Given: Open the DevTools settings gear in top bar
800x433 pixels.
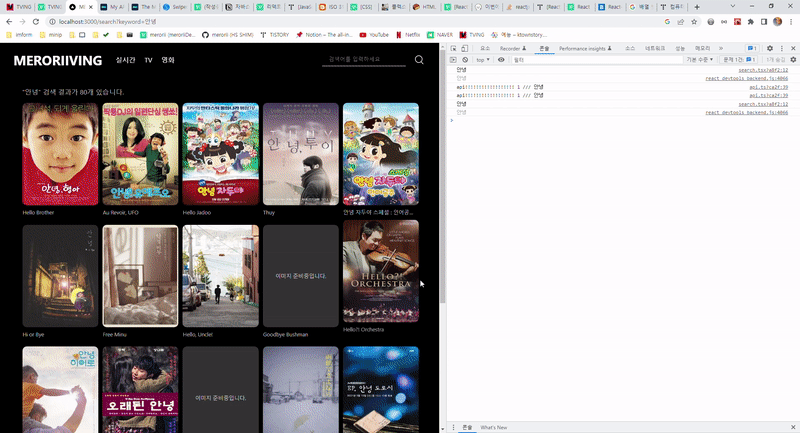Looking at the screenshot, I should 770,48.
